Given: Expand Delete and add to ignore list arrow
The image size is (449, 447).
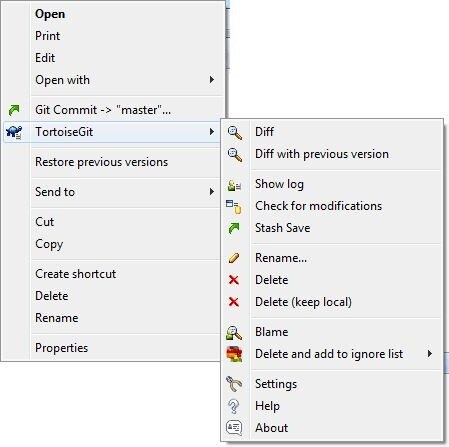Looking at the screenshot, I should click(x=430, y=354).
